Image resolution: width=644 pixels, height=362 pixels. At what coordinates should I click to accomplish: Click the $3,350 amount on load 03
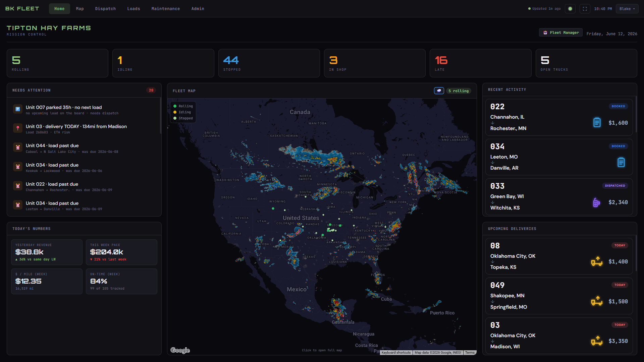point(618,341)
